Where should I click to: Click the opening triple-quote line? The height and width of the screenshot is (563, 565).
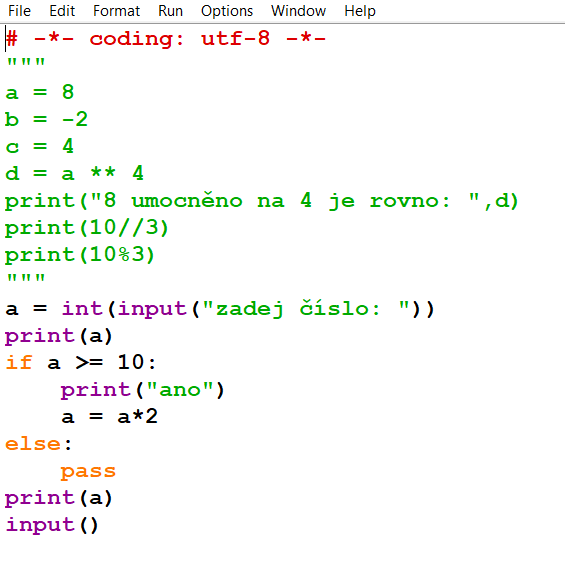tap(26, 62)
